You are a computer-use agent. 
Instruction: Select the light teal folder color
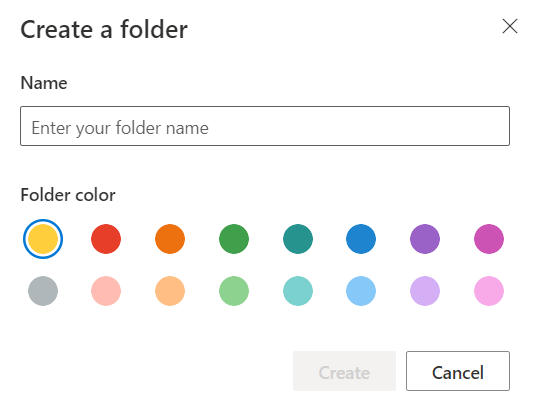(298, 291)
